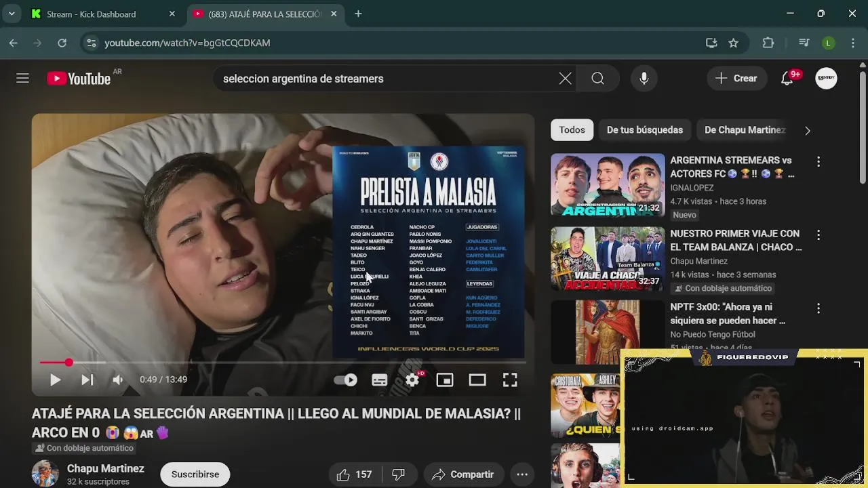Open the account avatar menu
This screenshot has width=868, height=488.
click(826, 79)
